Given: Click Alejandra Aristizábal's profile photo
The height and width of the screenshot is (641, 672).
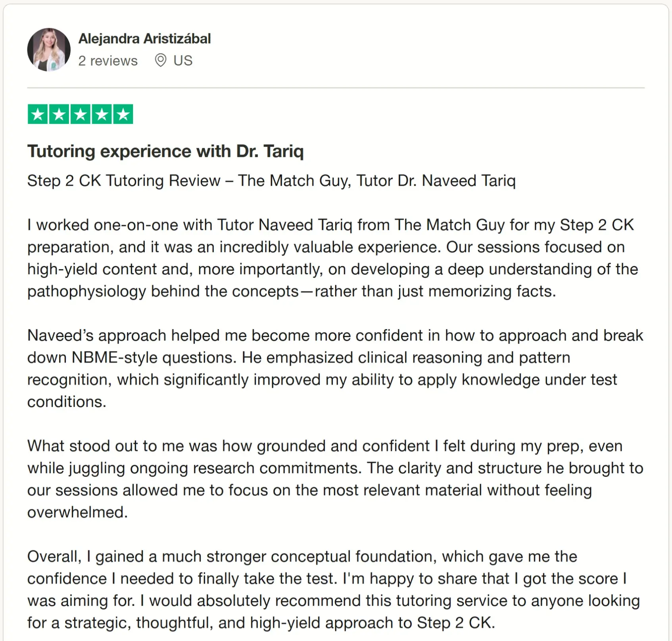Looking at the screenshot, I should point(49,50).
